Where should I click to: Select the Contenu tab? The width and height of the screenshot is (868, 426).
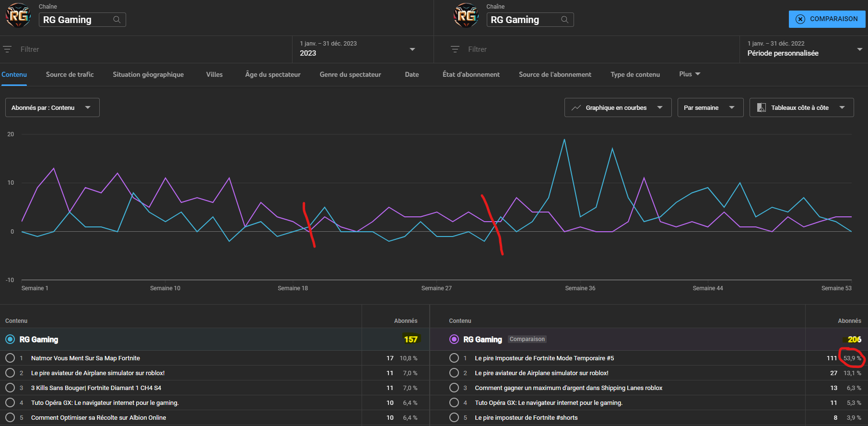14,74
